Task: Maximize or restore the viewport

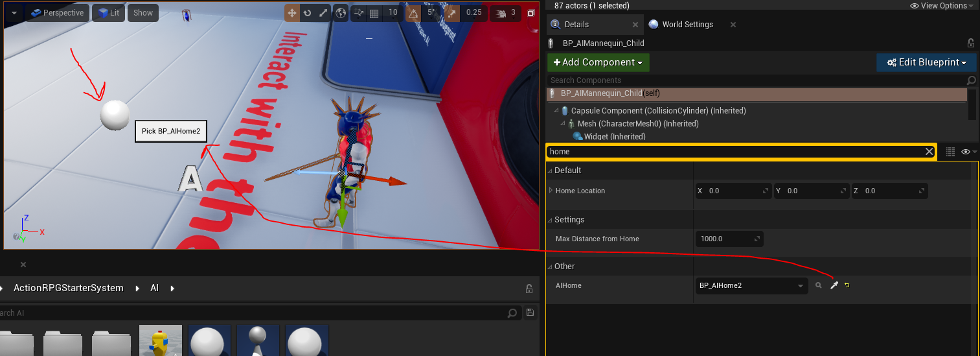Action: tap(531, 13)
